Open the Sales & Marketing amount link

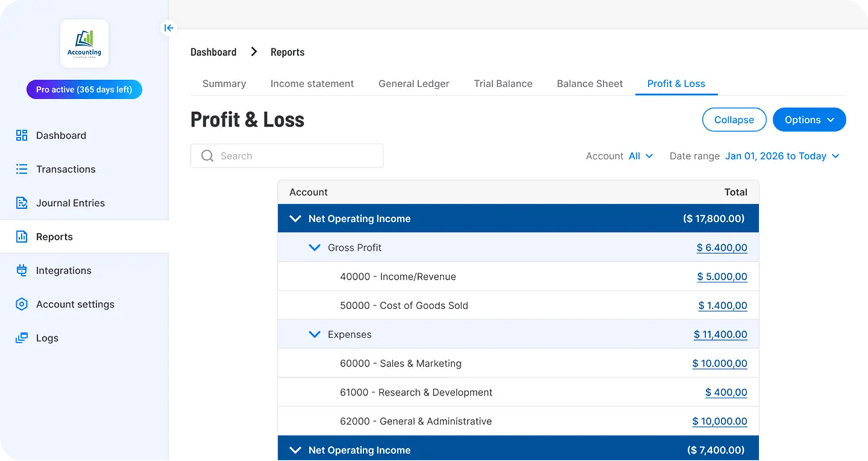coord(719,363)
